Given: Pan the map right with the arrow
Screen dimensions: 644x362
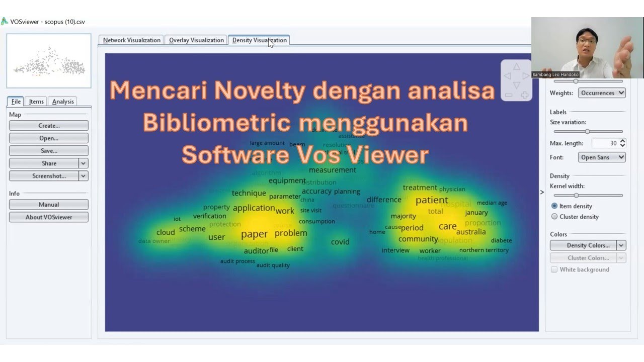Looking at the screenshot, I should pyautogui.click(x=526, y=76).
